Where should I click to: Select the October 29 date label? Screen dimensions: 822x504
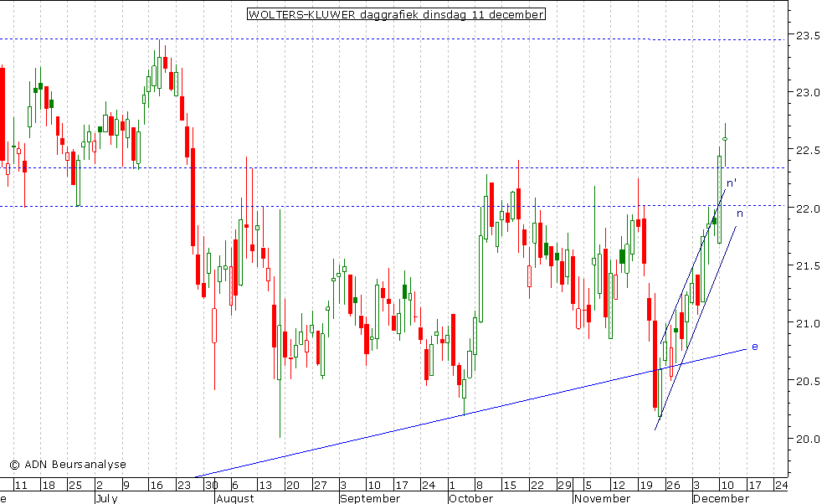(564, 485)
